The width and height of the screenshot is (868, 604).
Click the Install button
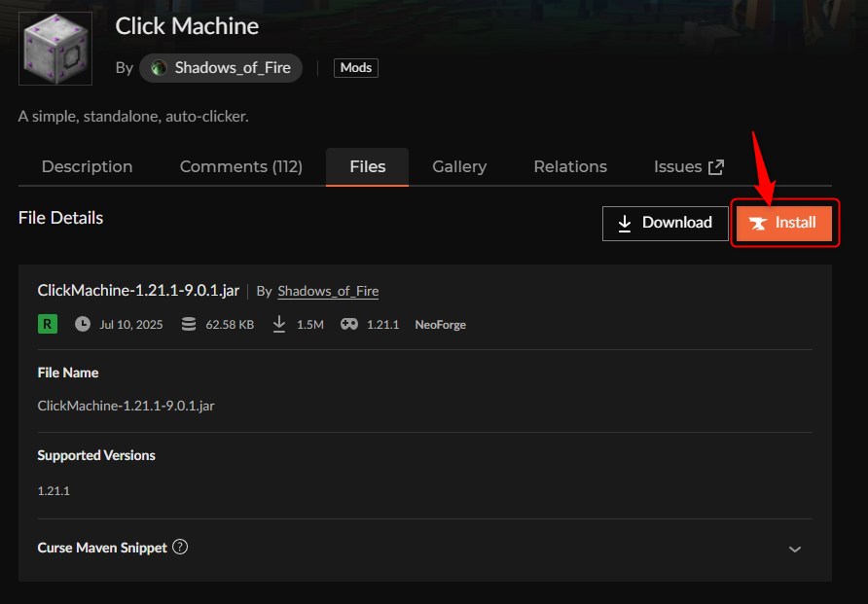(784, 223)
